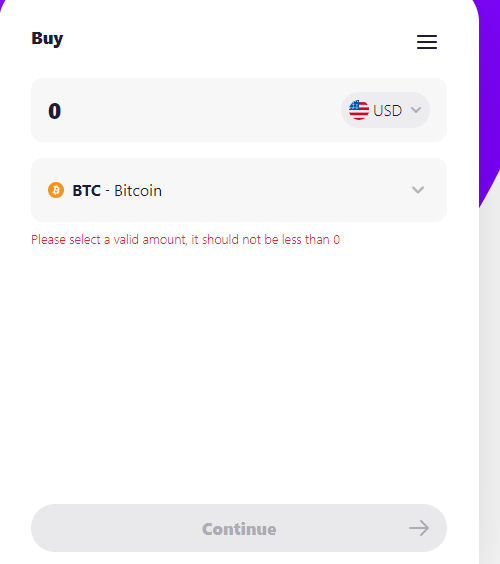Expand the Bitcoin selector chevron

coord(418,190)
